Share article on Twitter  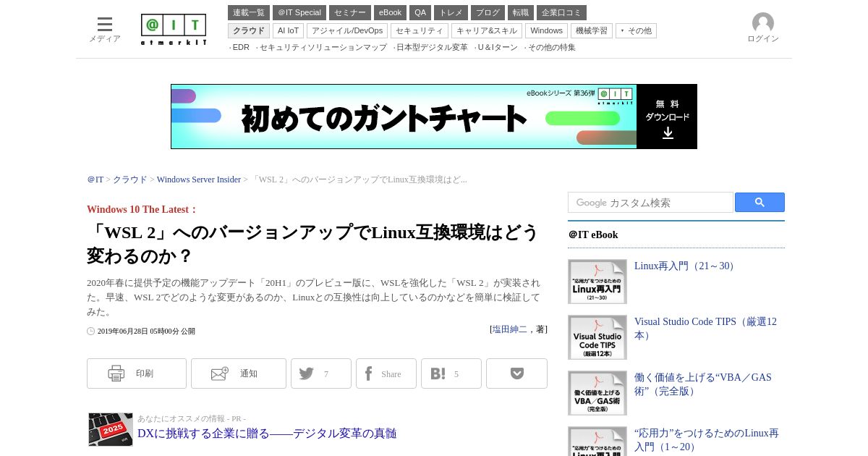321,373
